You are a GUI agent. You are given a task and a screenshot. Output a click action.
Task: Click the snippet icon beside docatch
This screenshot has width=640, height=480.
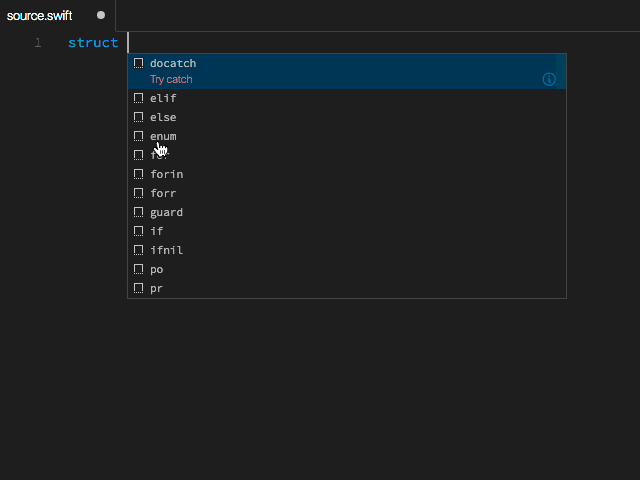(139, 63)
